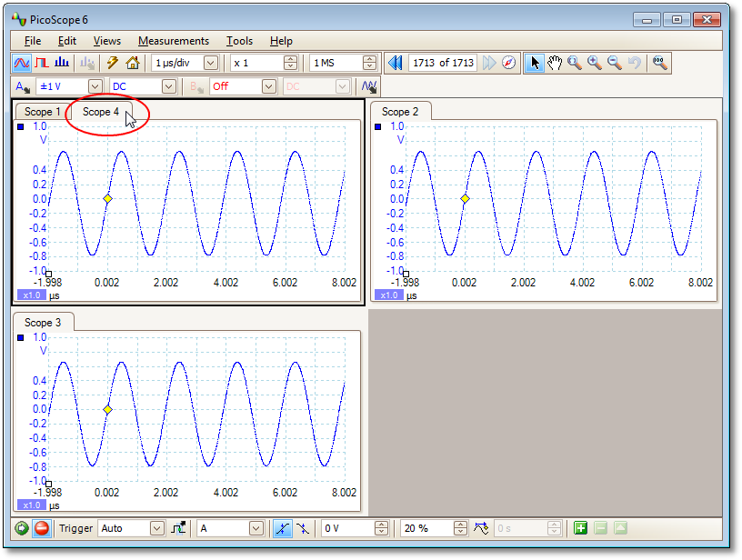Screen dimensions: 742x560
Task: Switch to the Scope 4 tab
Action: [x=100, y=112]
